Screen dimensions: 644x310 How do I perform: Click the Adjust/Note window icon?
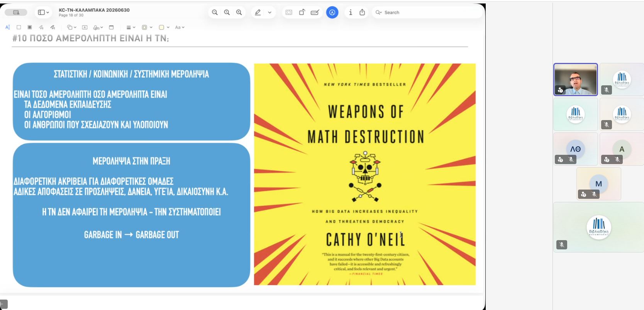111,27
